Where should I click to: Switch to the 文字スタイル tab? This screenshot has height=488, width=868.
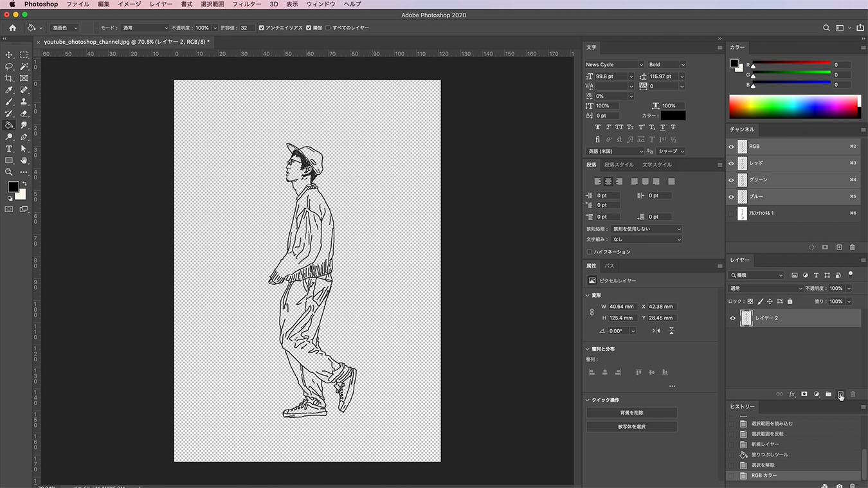click(x=656, y=165)
